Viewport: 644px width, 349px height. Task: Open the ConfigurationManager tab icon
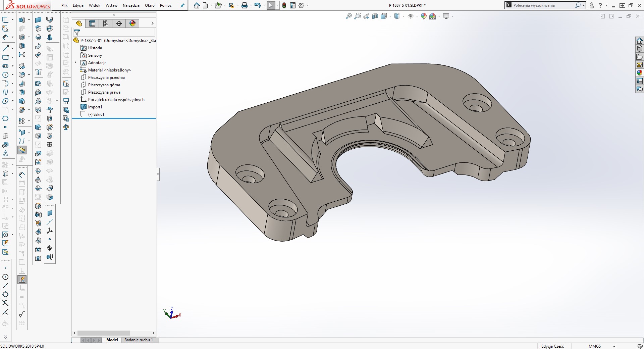coord(106,23)
